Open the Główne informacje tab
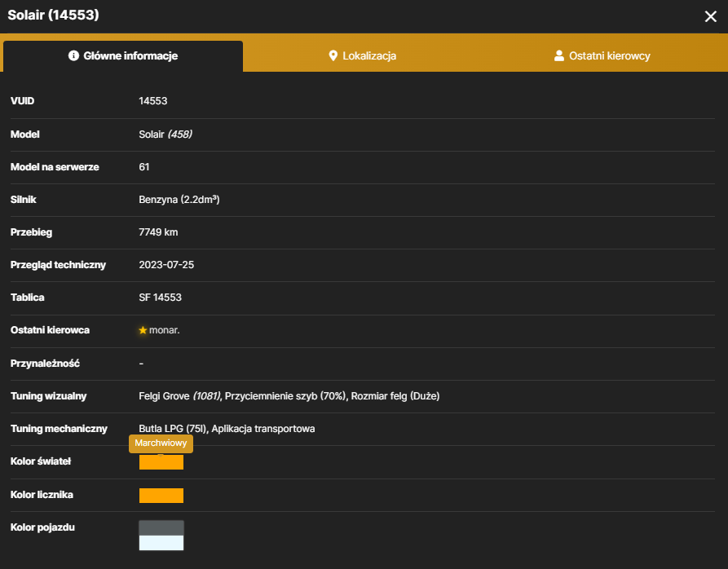Viewport: 728px width, 569px height. (x=123, y=56)
